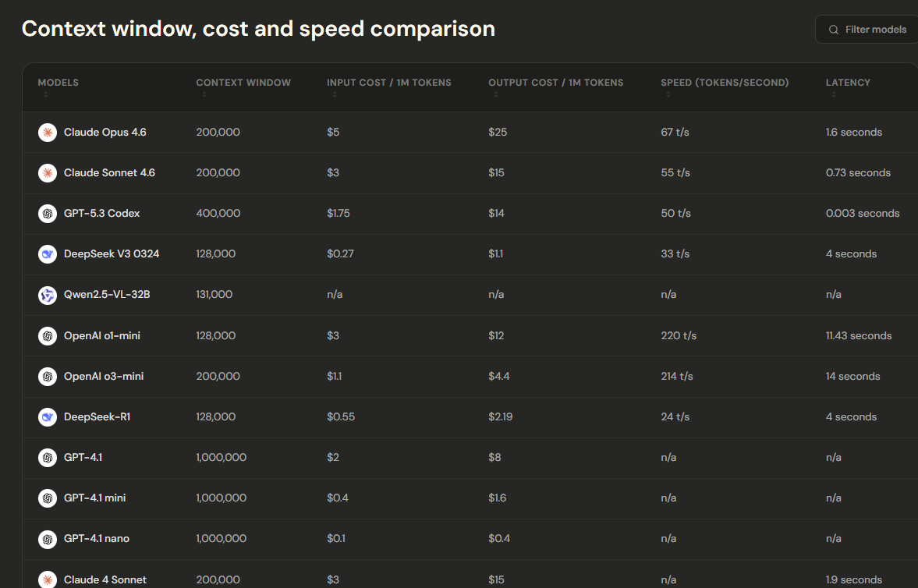Open the GPT-4.1 nano model name
Viewport: 918px width, 588px height.
tap(97, 539)
